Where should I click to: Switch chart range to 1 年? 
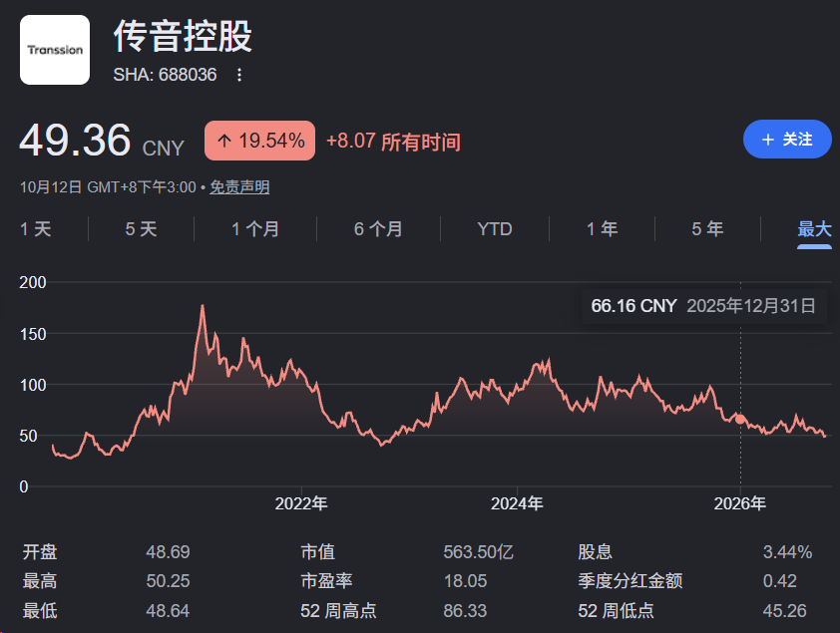603,229
